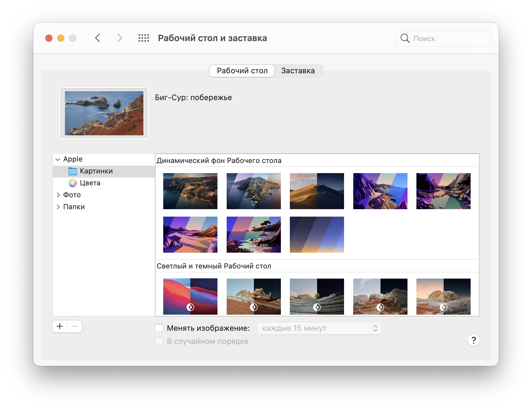Toggle the В случайном порядке checkbox
The image size is (532, 410).
[x=159, y=341]
